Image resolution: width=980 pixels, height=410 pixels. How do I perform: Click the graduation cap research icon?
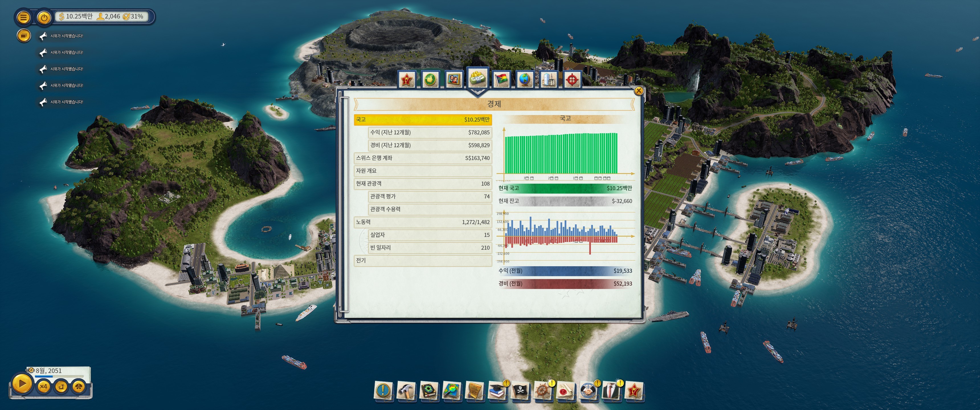[x=497, y=390]
